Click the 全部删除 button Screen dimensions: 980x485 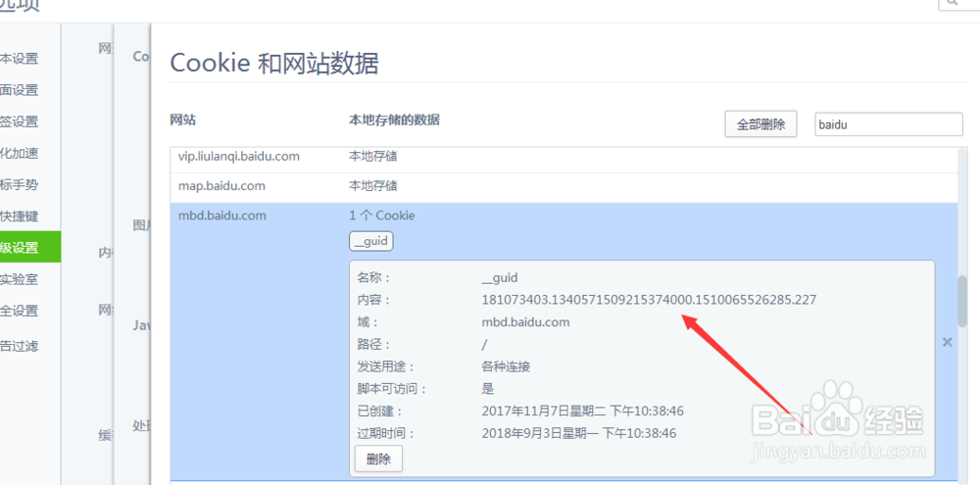[760, 124]
